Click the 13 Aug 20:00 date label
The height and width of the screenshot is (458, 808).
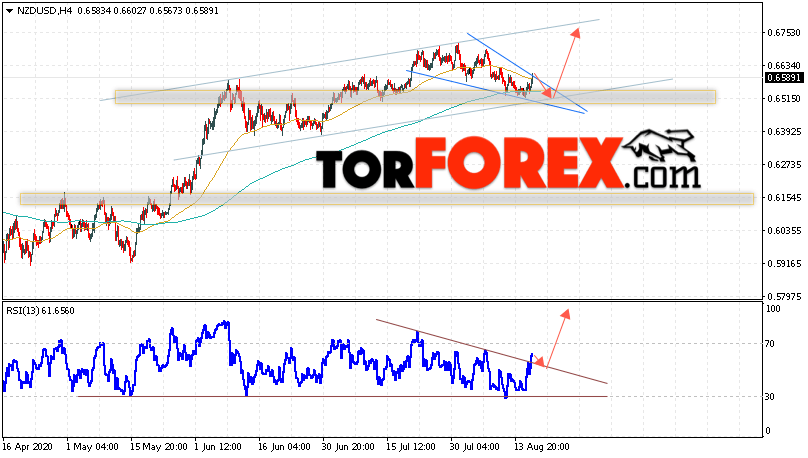click(x=542, y=447)
